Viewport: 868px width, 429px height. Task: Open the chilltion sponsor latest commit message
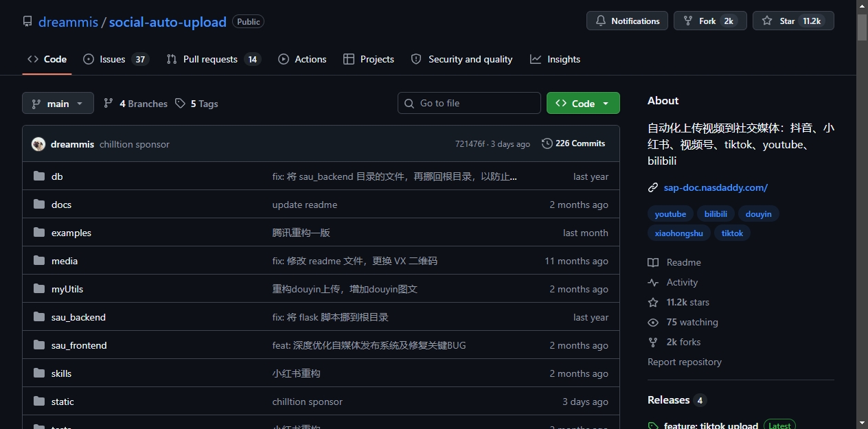135,144
